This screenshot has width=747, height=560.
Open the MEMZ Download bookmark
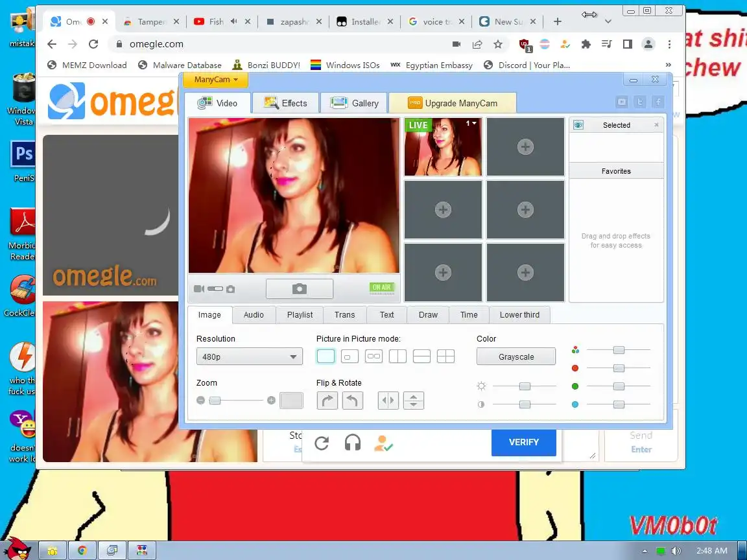pos(87,65)
